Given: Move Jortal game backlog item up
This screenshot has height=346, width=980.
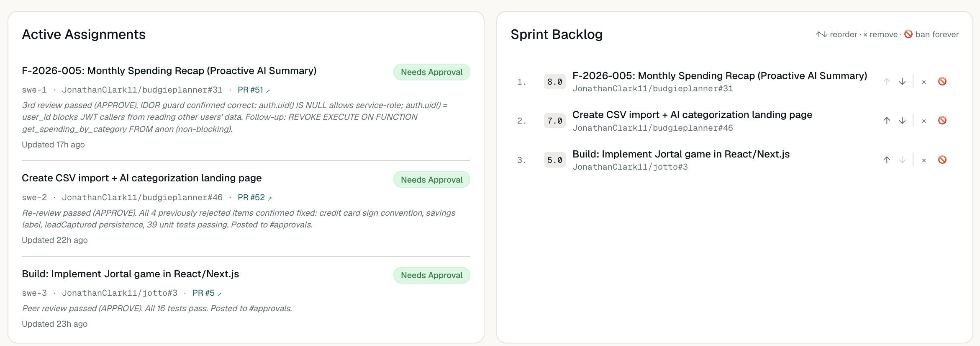Looking at the screenshot, I should click(887, 160).
